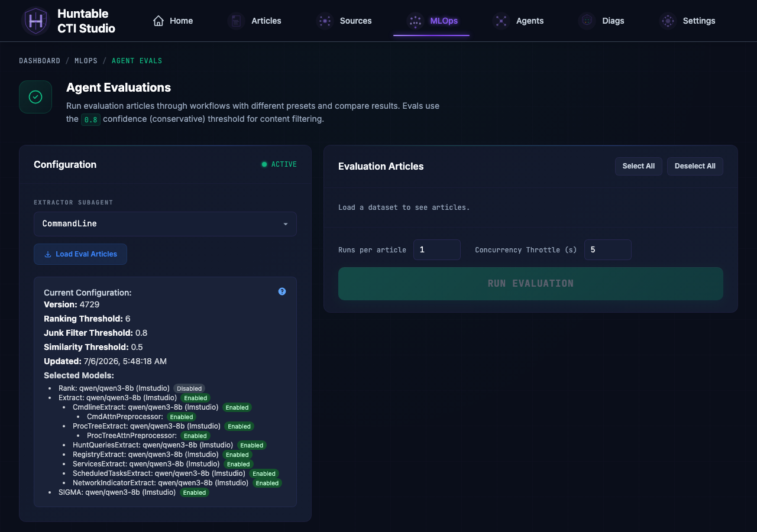The image size is (757, 532).
Task: Focus the Runs per article field
Action: point(437,249)
